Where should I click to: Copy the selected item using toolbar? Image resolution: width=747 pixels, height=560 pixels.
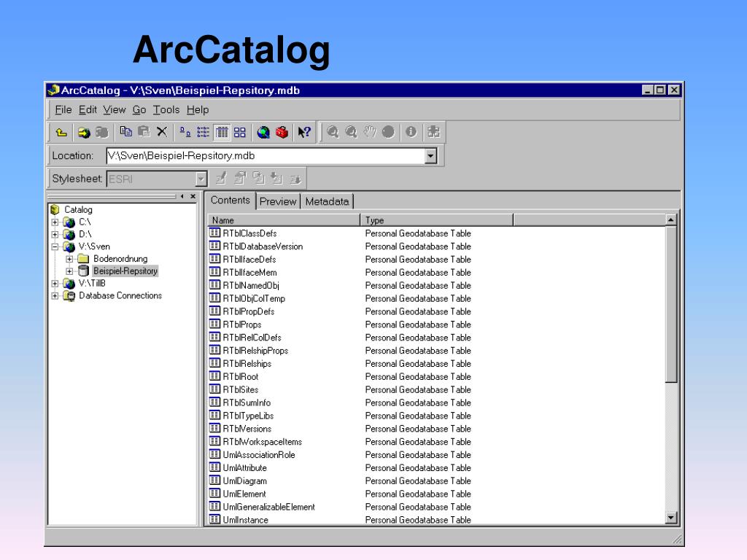pyautogui.click(x=125, y=132)
